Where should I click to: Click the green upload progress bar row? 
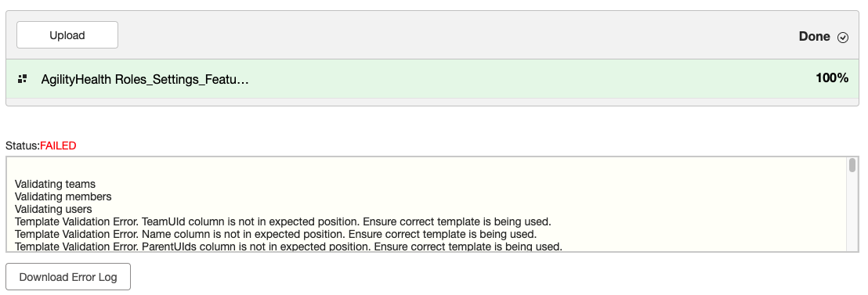point(432,79)
